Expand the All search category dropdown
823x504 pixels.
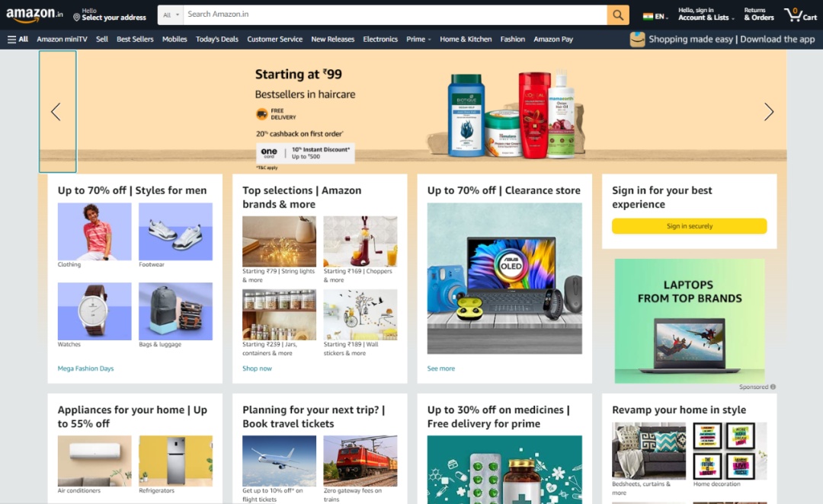pos(171,14)
